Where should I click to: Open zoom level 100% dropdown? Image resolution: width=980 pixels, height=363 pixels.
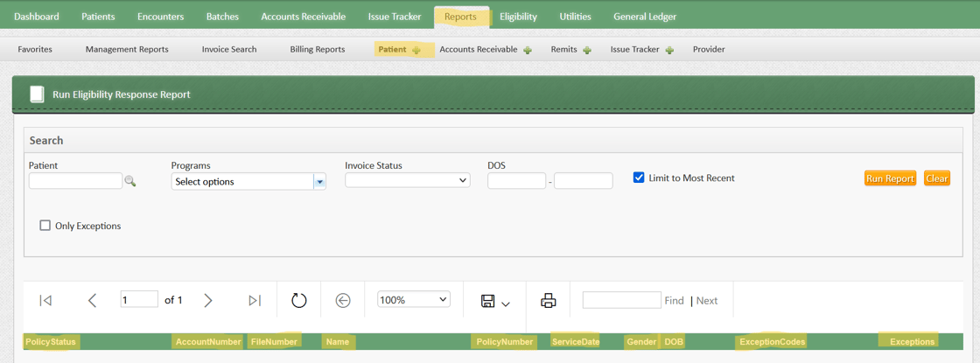click(x=414, y=299)
